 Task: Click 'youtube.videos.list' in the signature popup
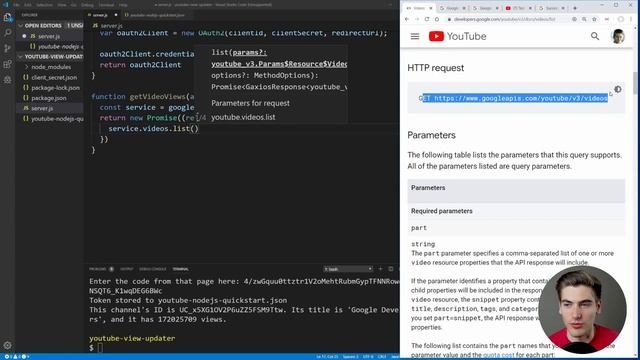[x=243, y=117]
